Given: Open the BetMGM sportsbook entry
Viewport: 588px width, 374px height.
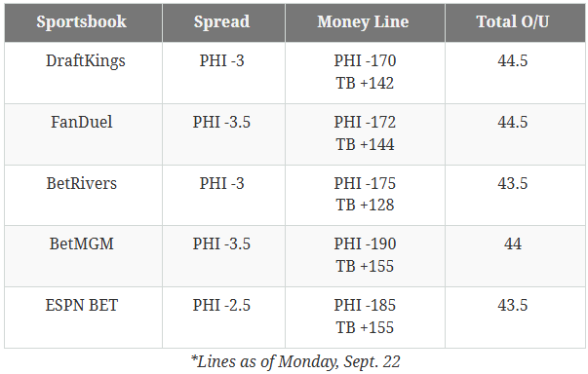Looking at the screenshot, I should (x=81, y=244).
